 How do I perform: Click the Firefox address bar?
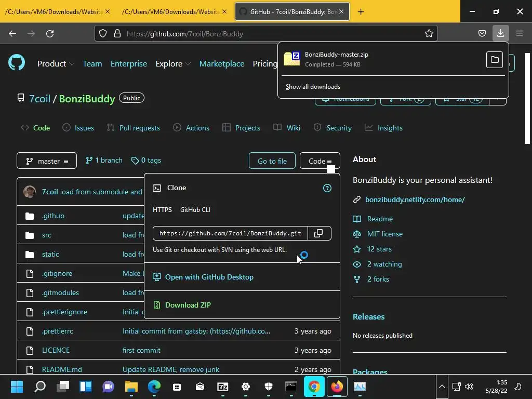tap(264, 34)
